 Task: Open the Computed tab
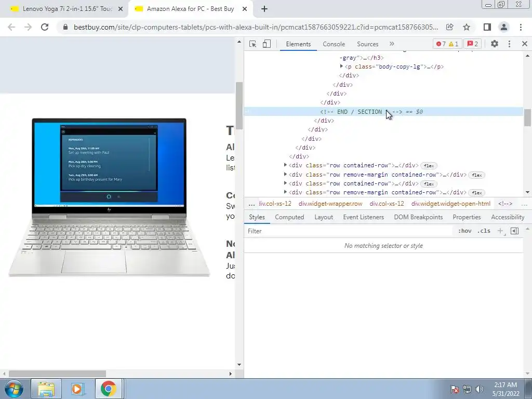coord(289,217)
